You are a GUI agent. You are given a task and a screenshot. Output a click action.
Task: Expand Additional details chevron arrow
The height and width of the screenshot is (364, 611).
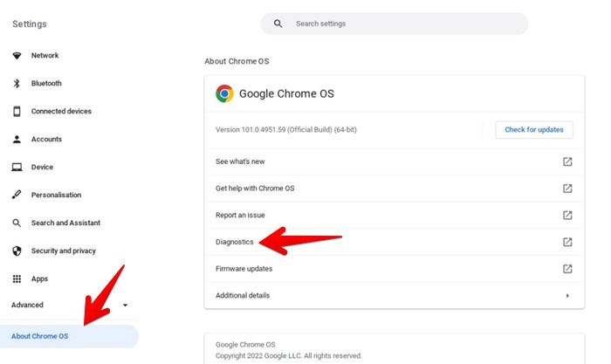pyautogui.click(x=567, y=296)
